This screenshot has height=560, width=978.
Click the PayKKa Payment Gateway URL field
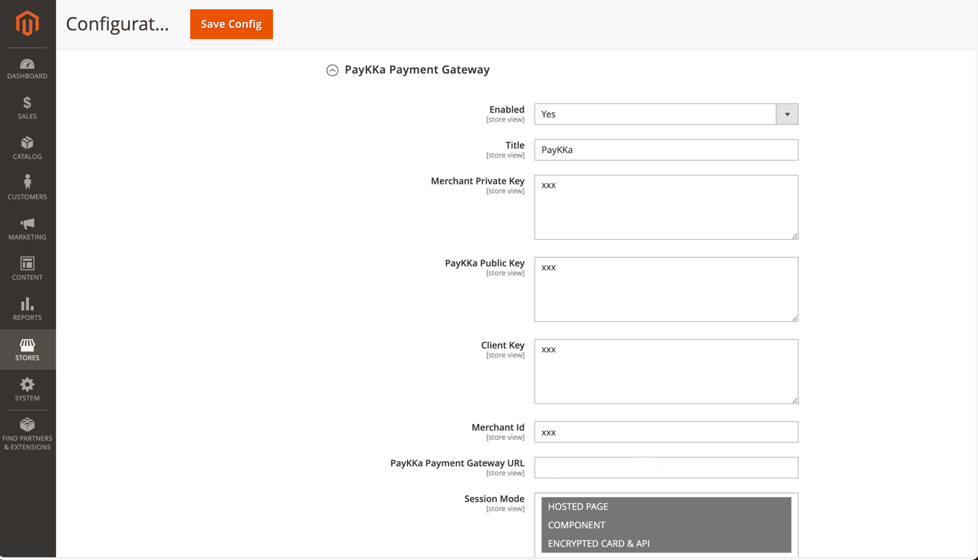(x=666, y=468)
